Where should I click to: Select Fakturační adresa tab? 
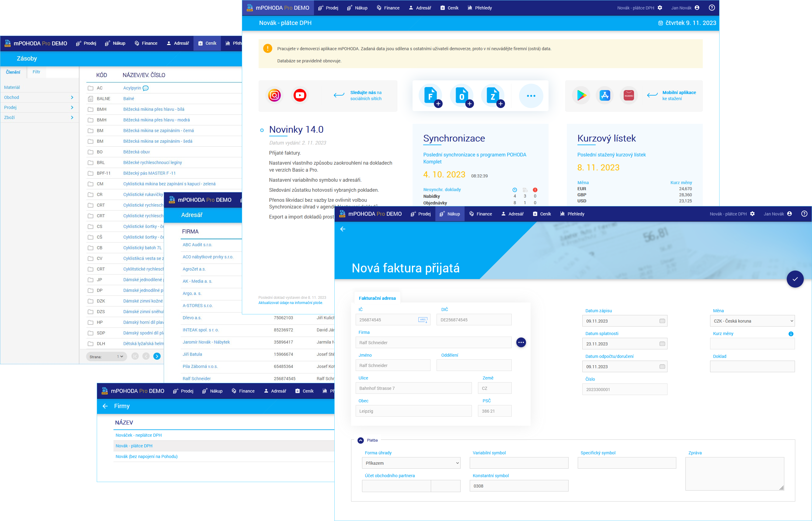point(377,298)
